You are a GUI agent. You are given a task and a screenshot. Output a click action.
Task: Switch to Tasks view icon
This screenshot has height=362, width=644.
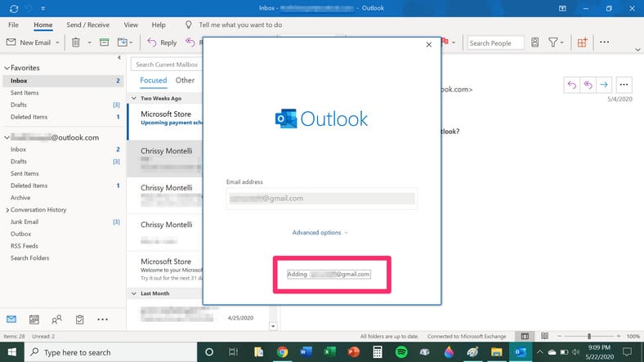tap(79, 319)
